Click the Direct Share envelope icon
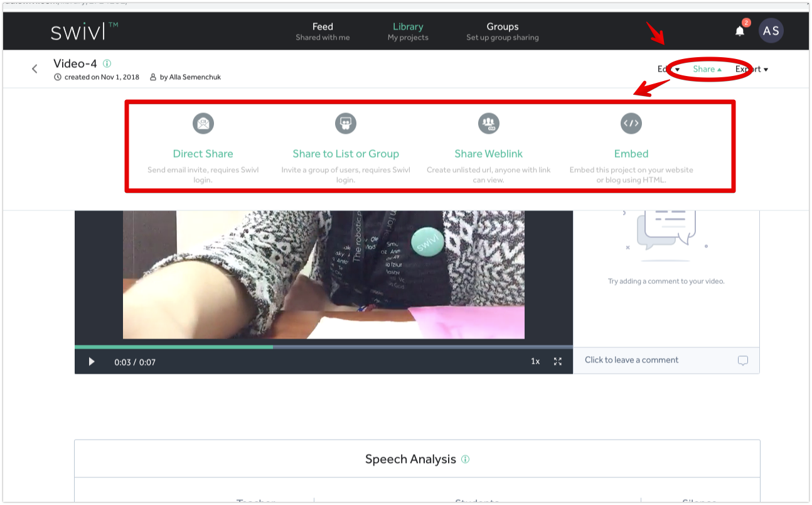 [203, 123]
